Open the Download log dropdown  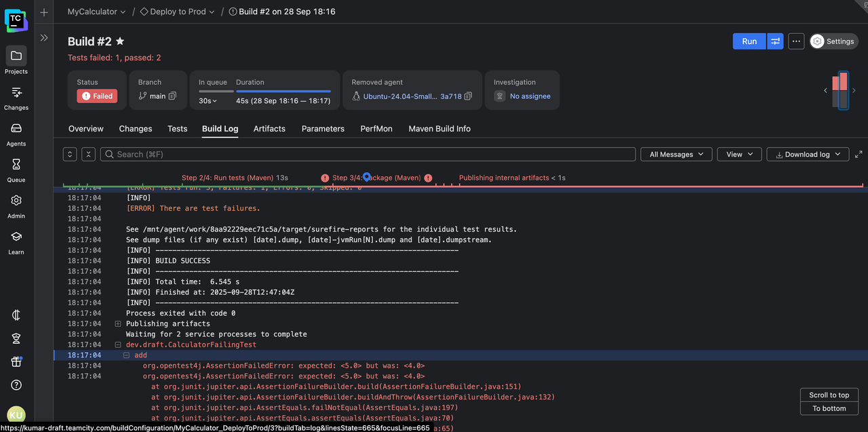808,155
